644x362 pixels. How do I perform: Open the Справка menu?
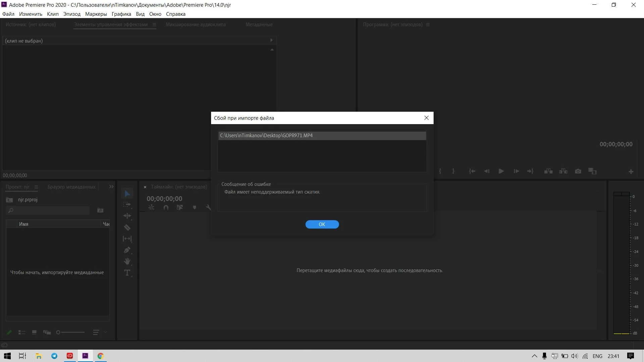176,14
